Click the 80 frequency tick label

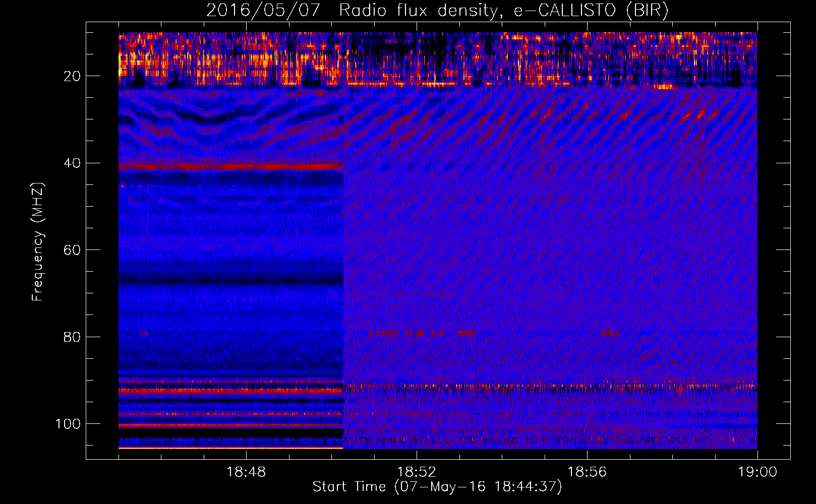pos(72,337)
